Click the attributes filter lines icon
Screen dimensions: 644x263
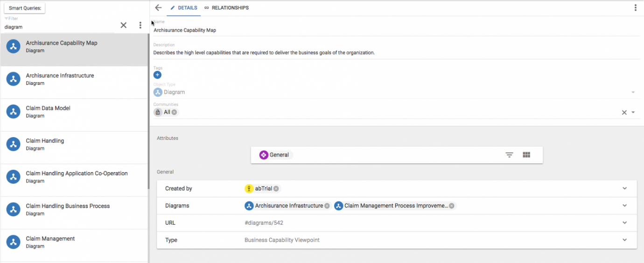(509, 155)
